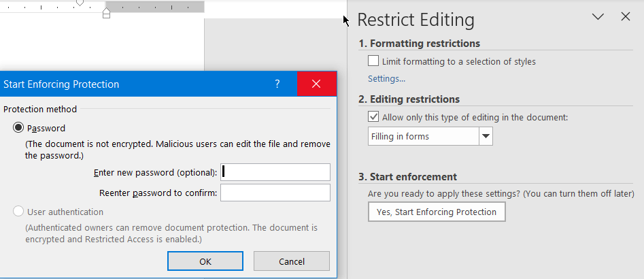Open Restrict Editing pane options chevron
This screenshot has width=644, height=279.
pos(598,17)
